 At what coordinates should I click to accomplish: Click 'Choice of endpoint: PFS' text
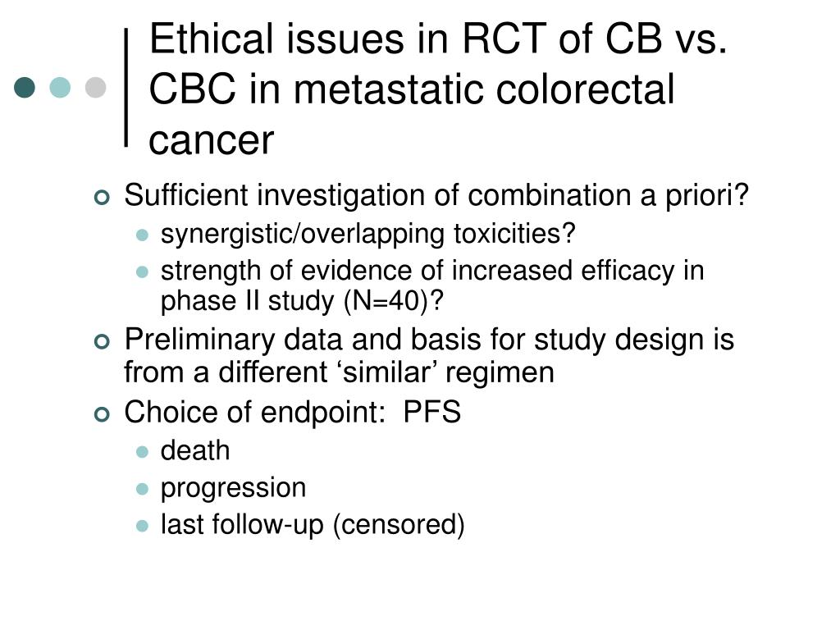(293, 413)
